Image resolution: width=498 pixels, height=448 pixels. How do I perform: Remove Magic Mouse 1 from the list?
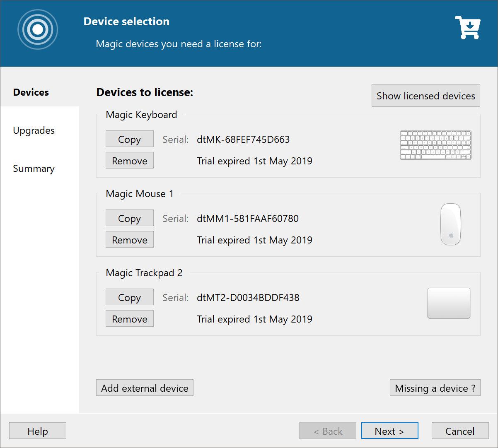click(129, 239)
